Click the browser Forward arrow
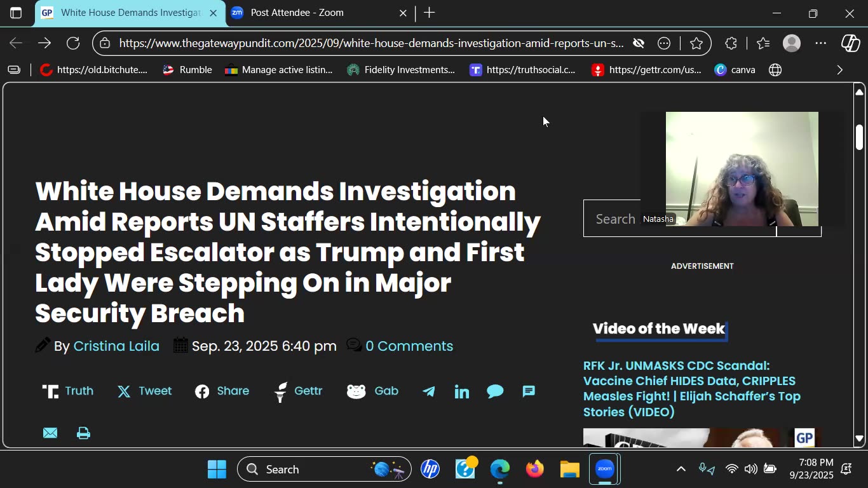Image resolution: width=868 pixels, height=488 pixels. pyautogui.click(x=44, y=43)
